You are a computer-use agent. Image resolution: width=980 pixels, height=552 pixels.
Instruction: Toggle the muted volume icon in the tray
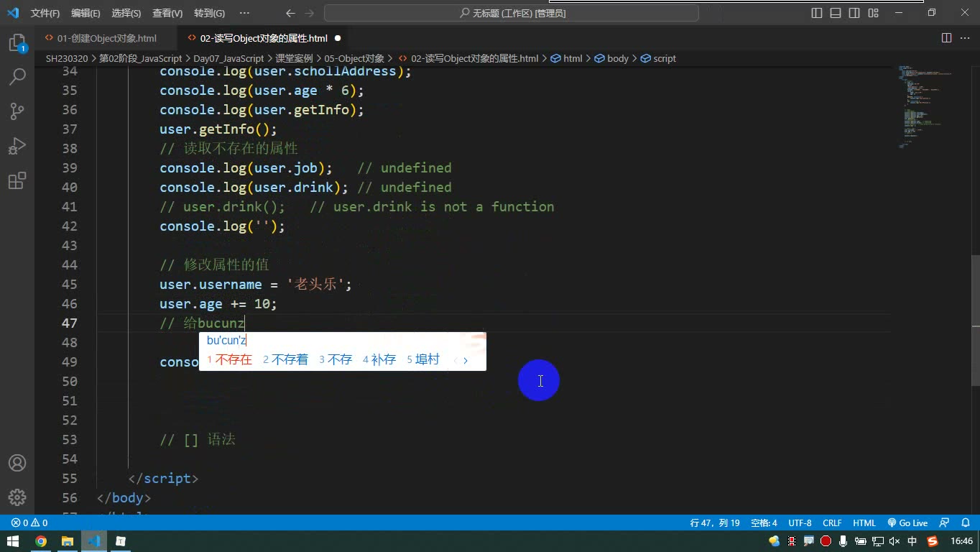click(x=895, y=541)
